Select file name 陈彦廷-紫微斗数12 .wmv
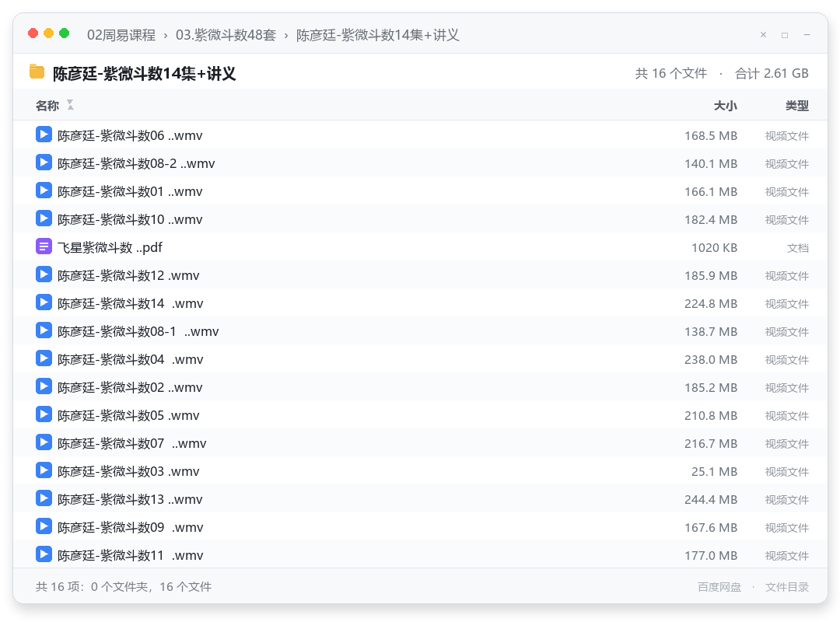The height and width of the screenshot is (622, 840). coord(128,275)
